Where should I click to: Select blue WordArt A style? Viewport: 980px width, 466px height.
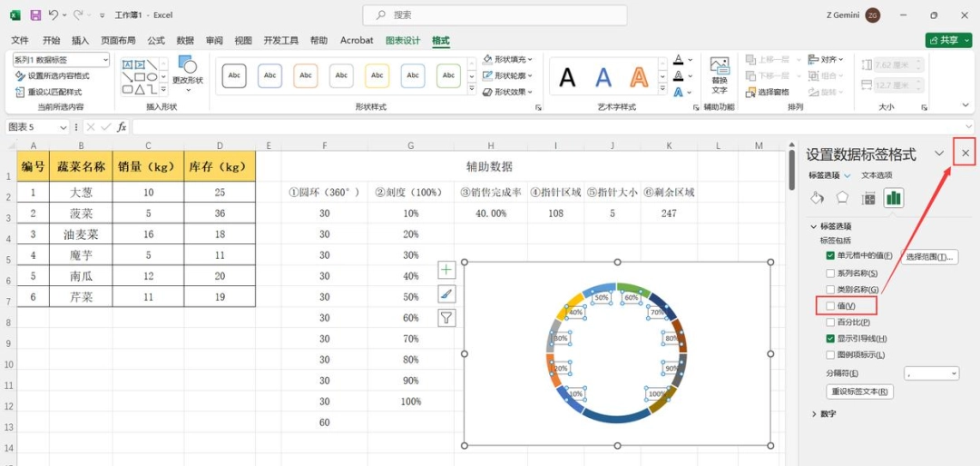click(603, 76)
